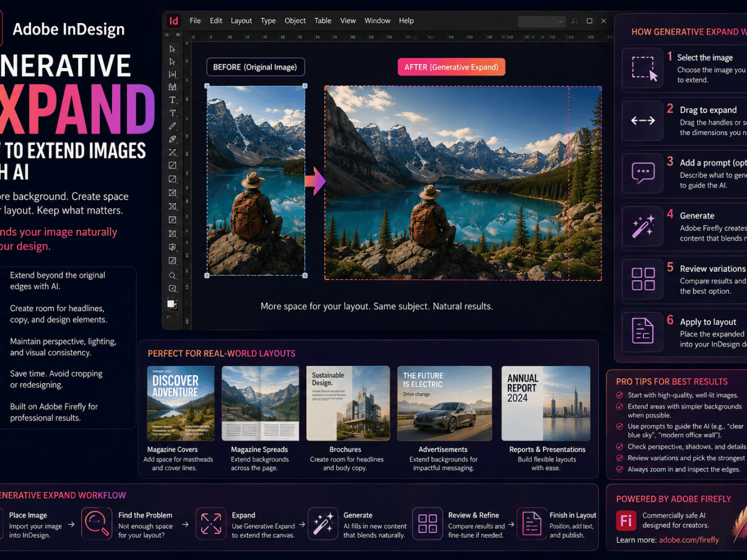Open the Type menu
The height and width of the screenshot is (560, 747).
268,21
